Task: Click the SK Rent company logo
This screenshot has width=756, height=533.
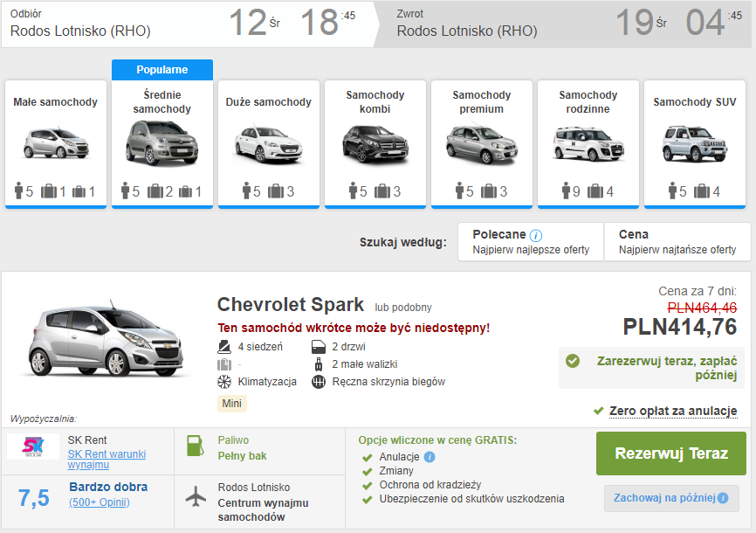Action: [x=33, y=446]
